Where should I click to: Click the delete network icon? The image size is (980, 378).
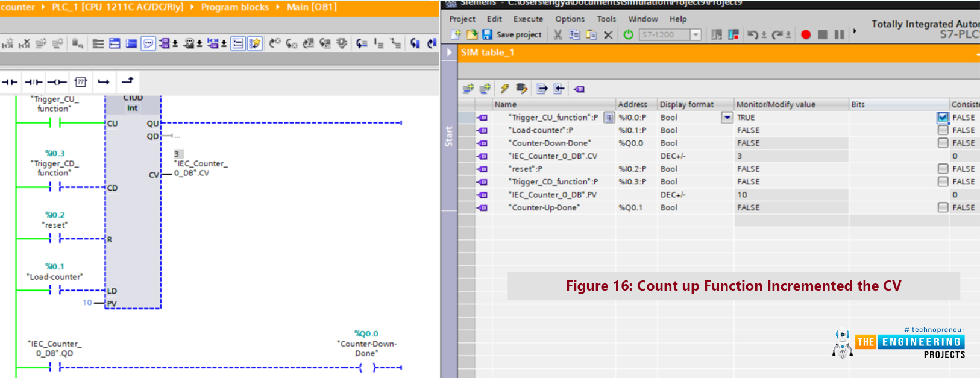pos(24,43)
